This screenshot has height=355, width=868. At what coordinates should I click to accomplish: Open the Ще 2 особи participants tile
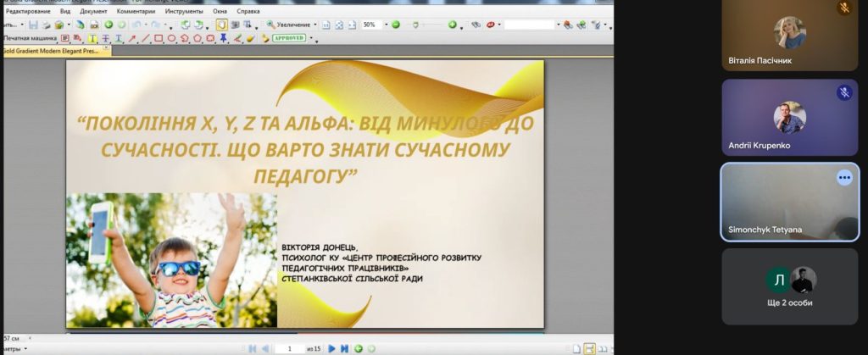coord(790,286)
